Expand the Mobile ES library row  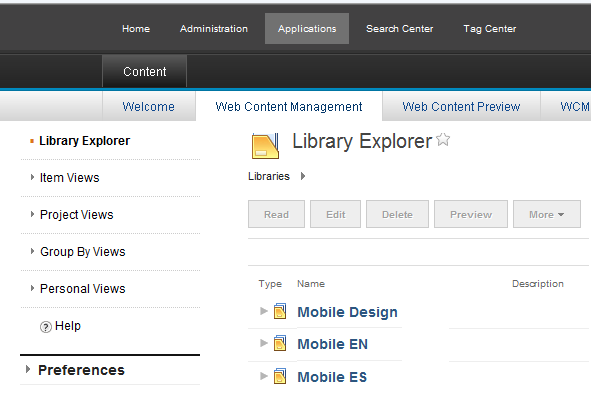pyautogui.click(x=264, y=376)
